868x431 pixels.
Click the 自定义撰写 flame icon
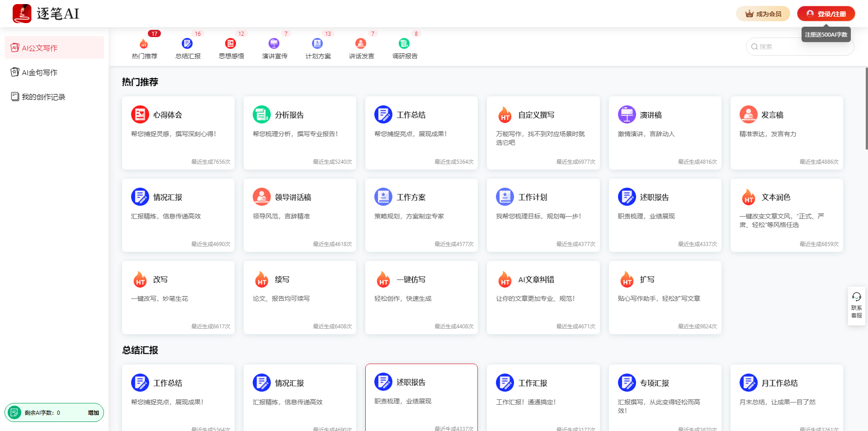(x=505, y=114)
